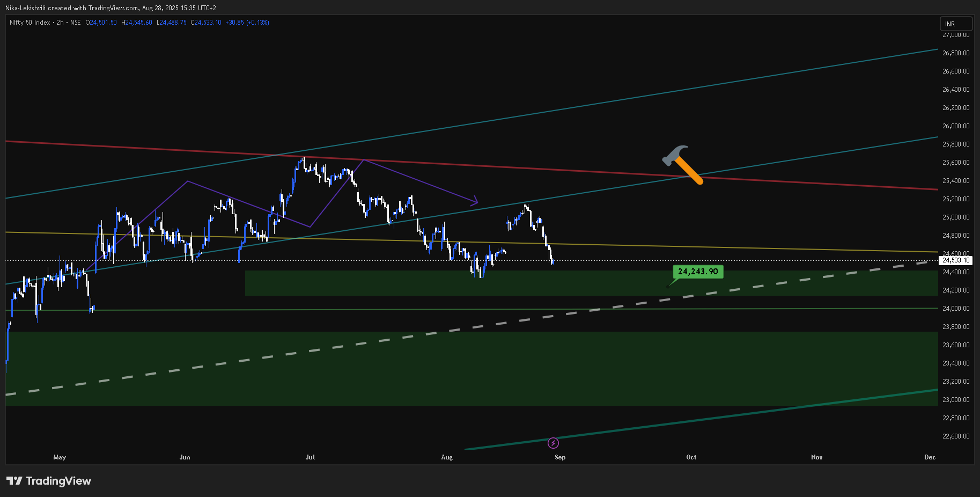Click the 24,200.00 price scale label
The image size is (980, 497).
[x=956, y=290]
